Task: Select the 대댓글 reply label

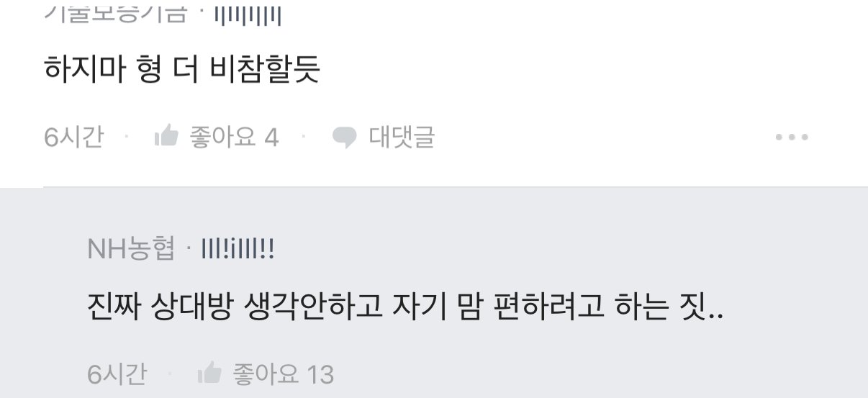Action: point(402,136)
